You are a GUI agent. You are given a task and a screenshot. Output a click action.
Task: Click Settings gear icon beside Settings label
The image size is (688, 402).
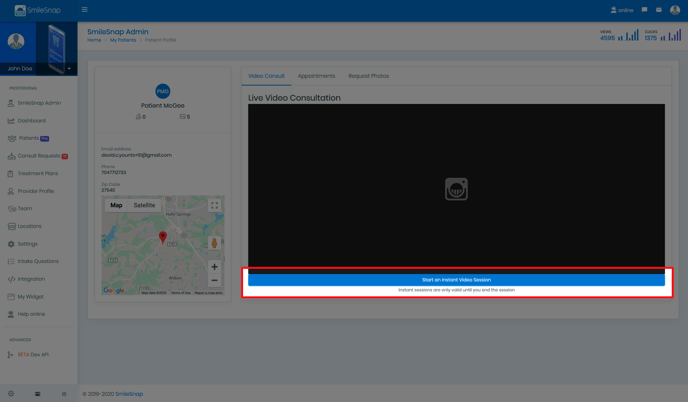tap(11, 244)
